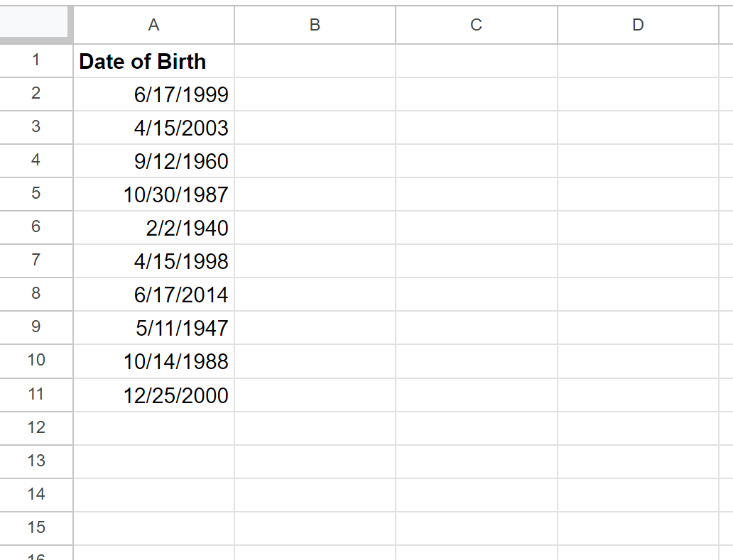Image resolution: width=733 pixels, height=560 pixels.
Task: Select column C header
Action: click(x=477, y=25)
